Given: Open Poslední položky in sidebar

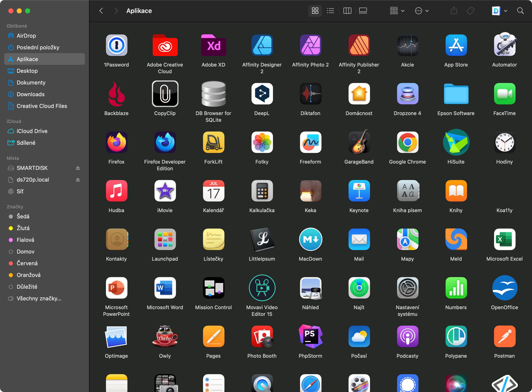Looking at the screenshot, I should [x=45, y=47].
